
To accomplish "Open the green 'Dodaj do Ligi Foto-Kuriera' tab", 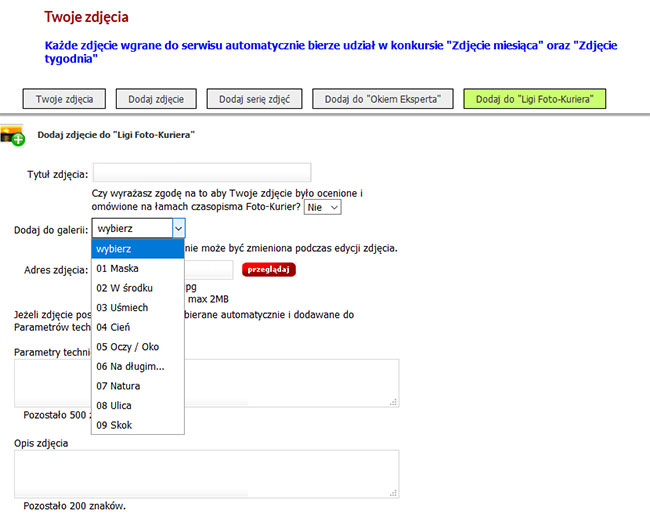I will click(534, 99).
